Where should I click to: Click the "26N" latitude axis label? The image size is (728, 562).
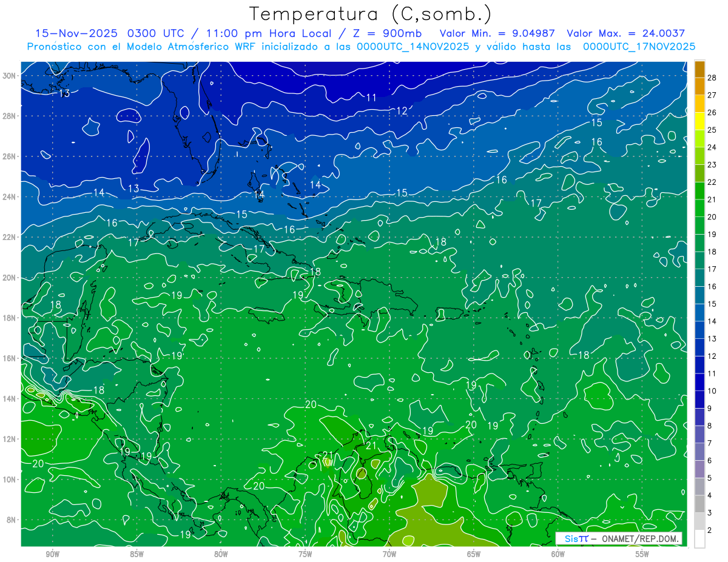point(10,156)
